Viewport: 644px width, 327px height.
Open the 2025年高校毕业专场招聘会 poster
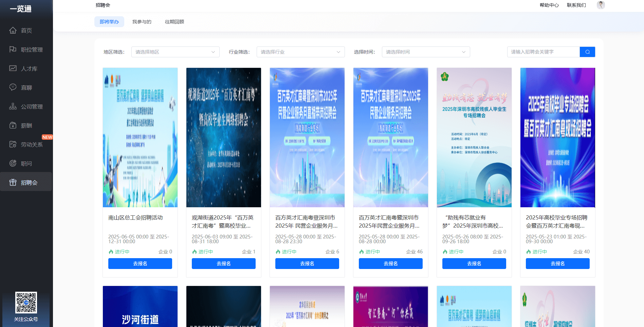pyautogui.click(x=558, y=137)
